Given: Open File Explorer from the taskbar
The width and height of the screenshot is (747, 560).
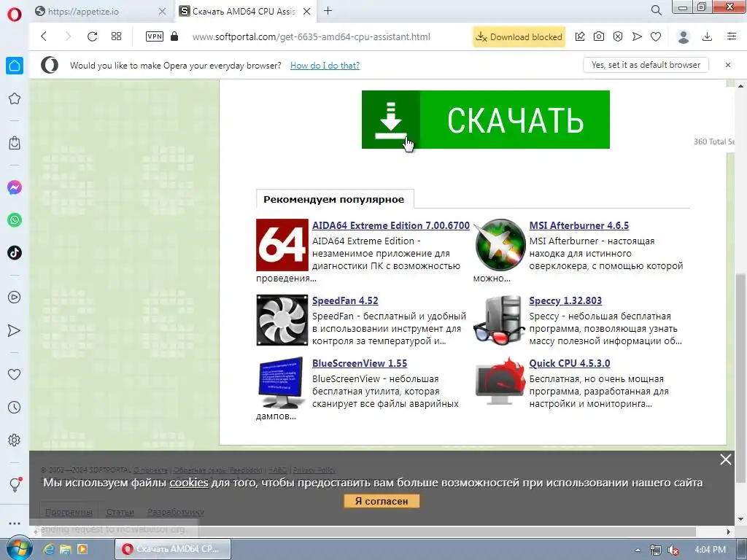Looking at the screenshot, I should 65,549.
